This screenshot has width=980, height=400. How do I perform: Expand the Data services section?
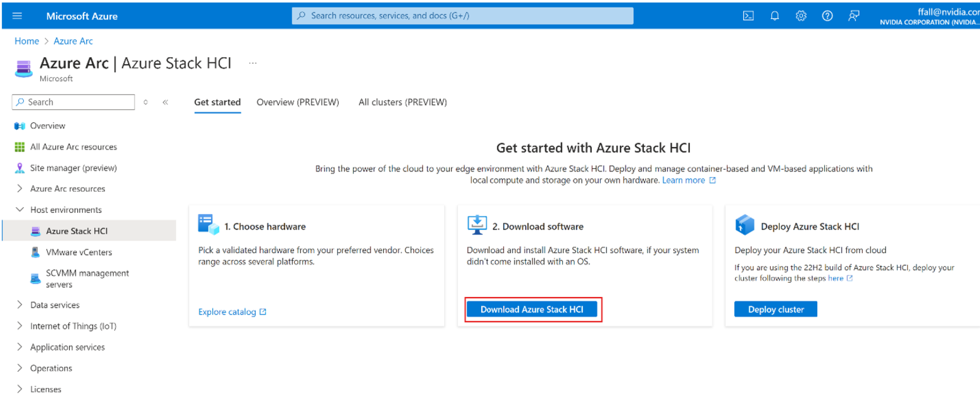(x=20, y=304)
